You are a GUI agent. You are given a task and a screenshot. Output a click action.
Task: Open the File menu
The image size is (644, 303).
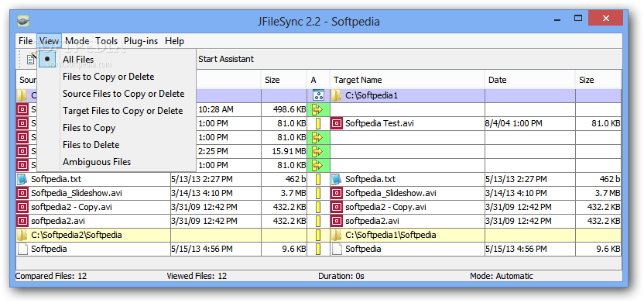click(x=26, y=41)
